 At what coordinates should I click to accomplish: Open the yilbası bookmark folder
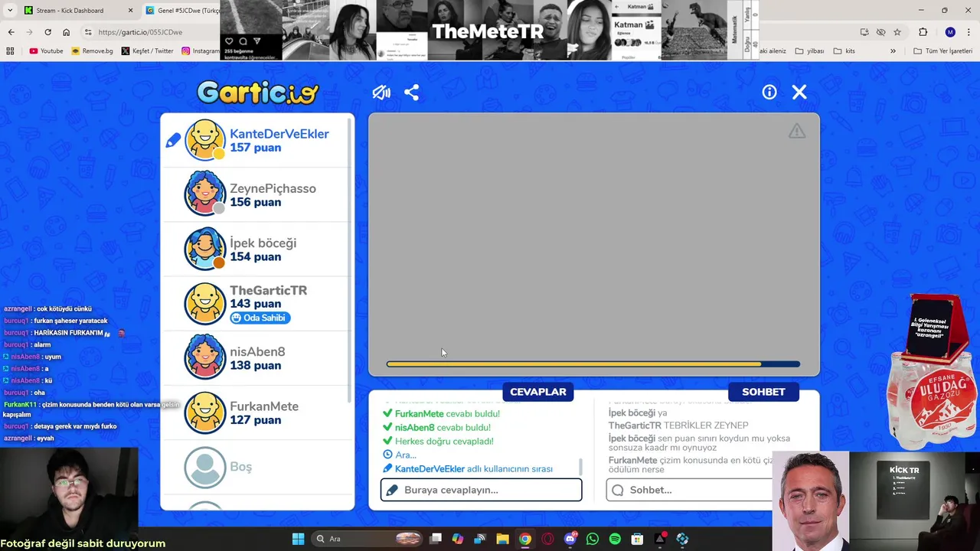click(809, 51)
